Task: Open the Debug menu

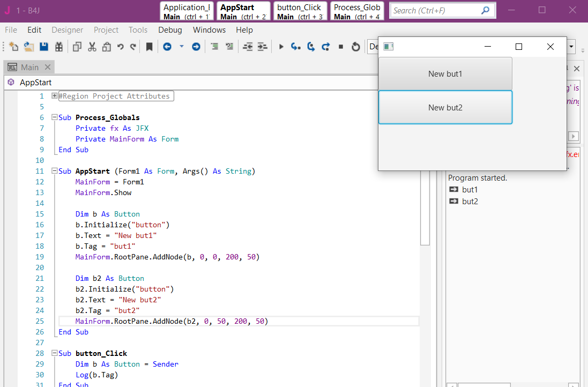Action: tap(170, 30)
